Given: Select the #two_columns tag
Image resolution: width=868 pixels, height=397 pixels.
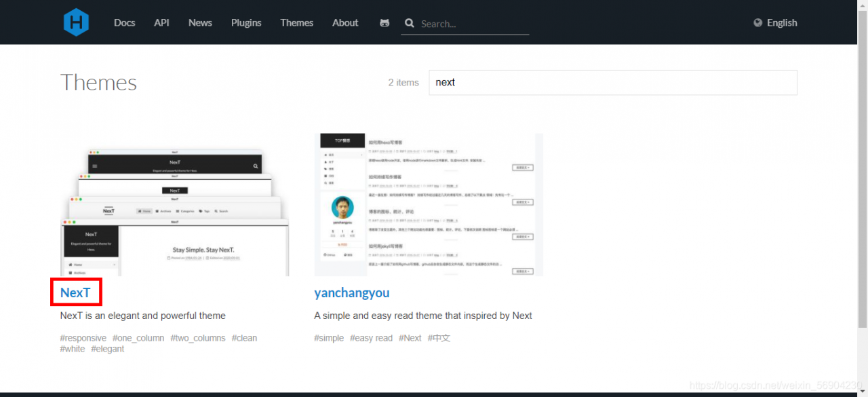Looking at the screenshot, I should point(198,338).
